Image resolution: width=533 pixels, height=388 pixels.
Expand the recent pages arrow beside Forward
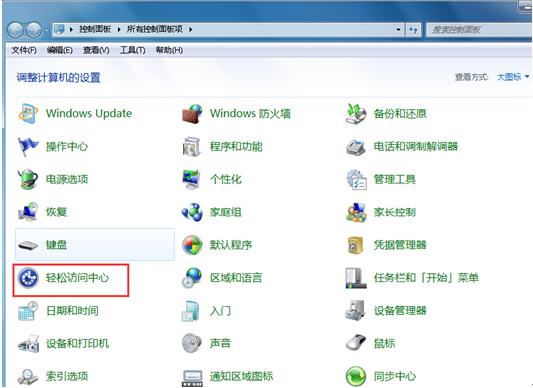47,30
